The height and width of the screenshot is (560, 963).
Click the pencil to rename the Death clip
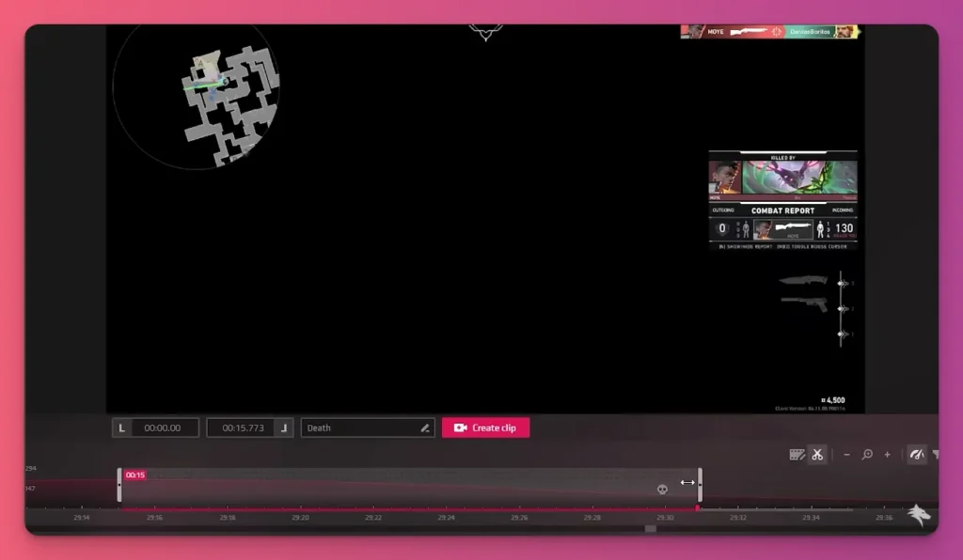[x=424, y=428]
